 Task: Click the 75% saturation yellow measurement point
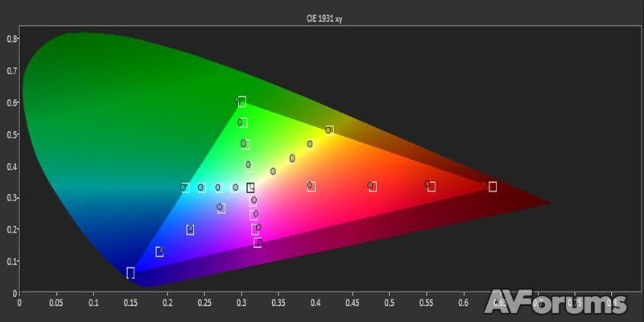pos(310,144)
